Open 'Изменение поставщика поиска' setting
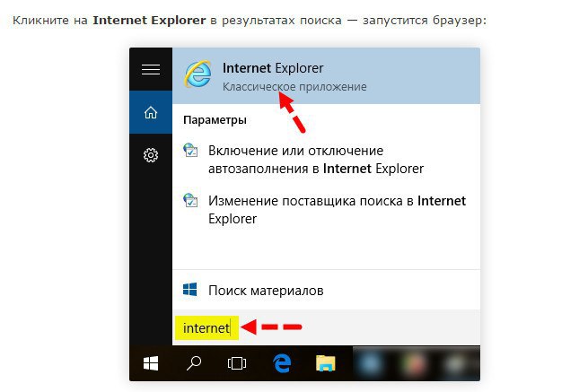Image resolution: width=588 pixels, height=392 pixels. pyautogui.click(x=337, y=210)
